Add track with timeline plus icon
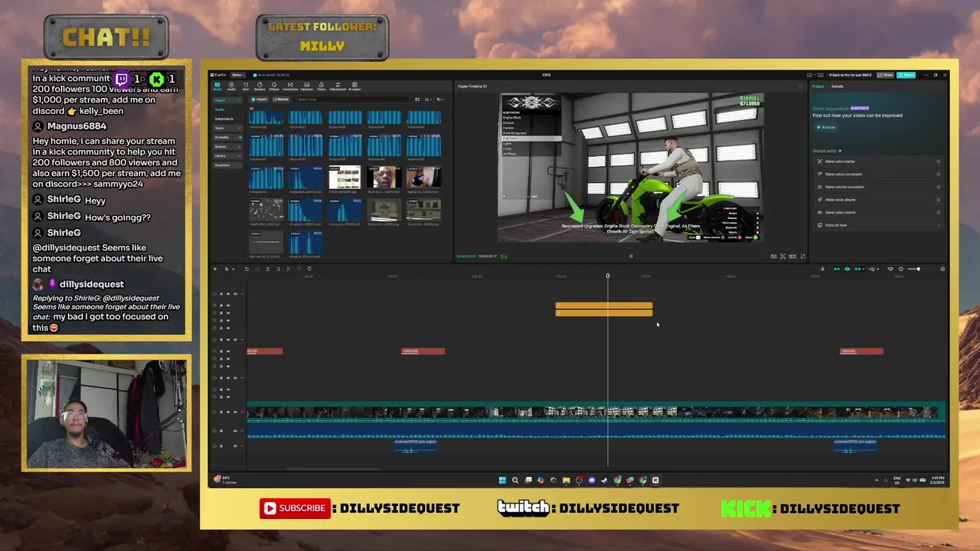The width and height of the screenshot is (980, 551). (x=215, y=269)
